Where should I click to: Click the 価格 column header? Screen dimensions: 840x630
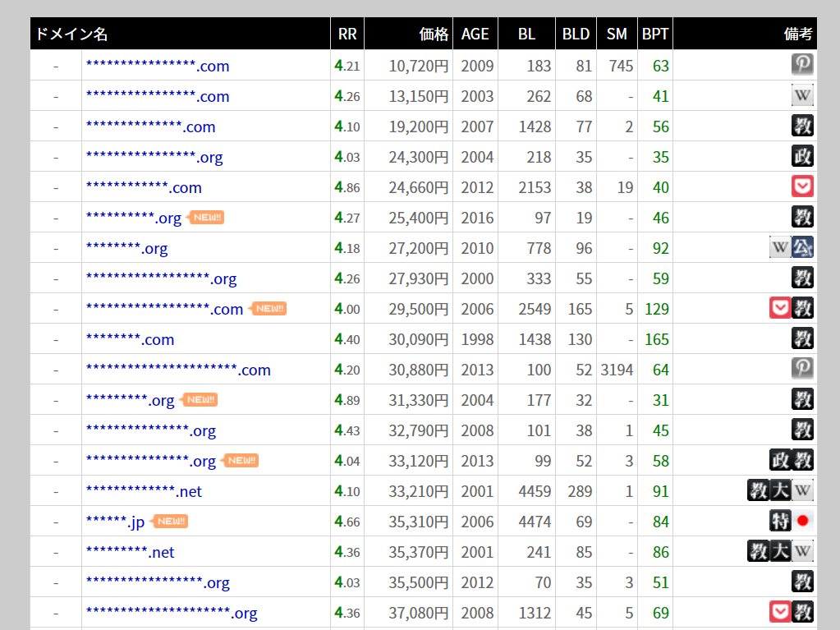(x=434, y=34)
